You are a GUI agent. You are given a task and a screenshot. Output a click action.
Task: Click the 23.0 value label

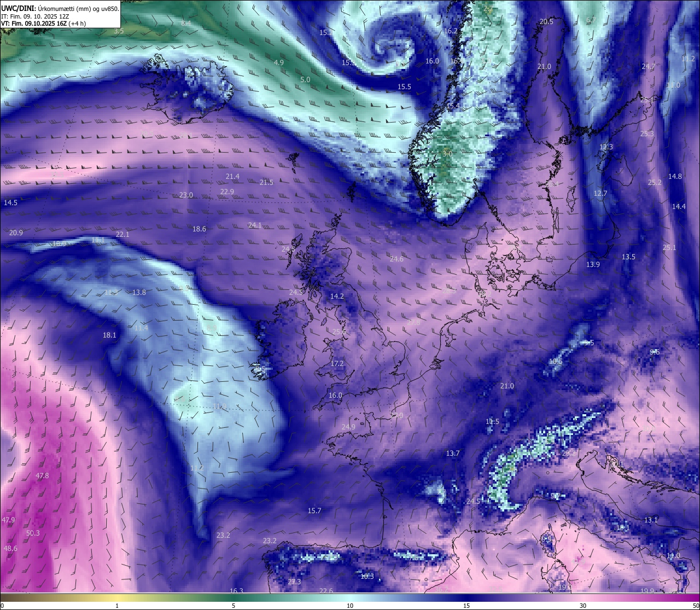186,195
